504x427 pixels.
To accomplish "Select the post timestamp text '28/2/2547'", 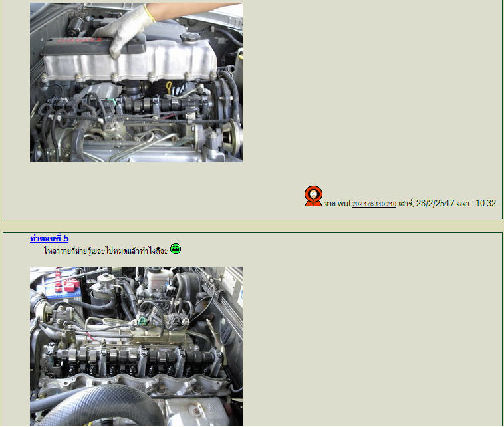I will coord(435,204).
